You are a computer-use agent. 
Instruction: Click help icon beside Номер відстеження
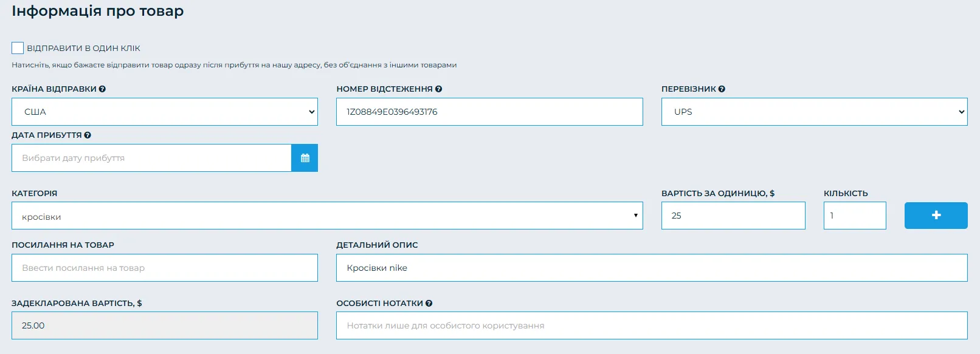tap(438, 89)
